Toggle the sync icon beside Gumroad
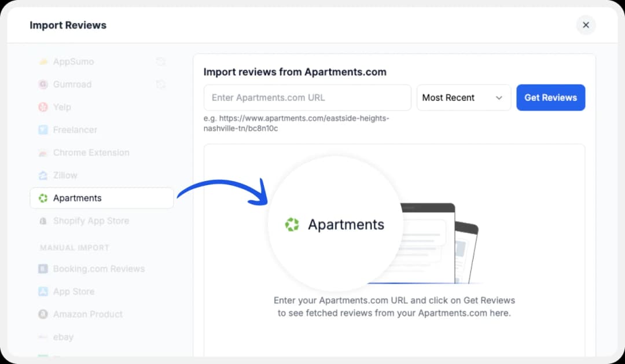Viewport: 625px width, 364px height. click(x=161, y=84)
